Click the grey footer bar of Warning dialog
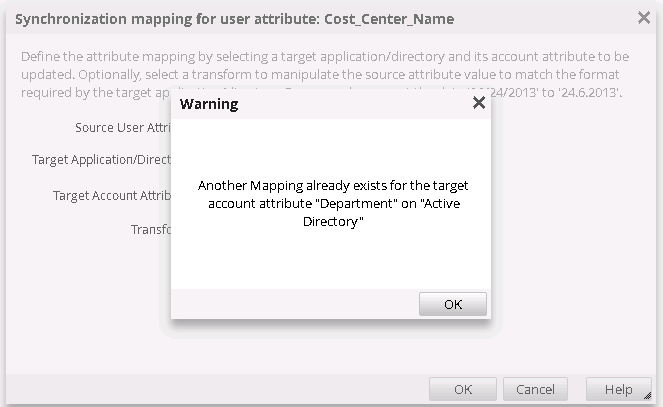Viewport: 663px width, 407px height. (x=290, y=304)
